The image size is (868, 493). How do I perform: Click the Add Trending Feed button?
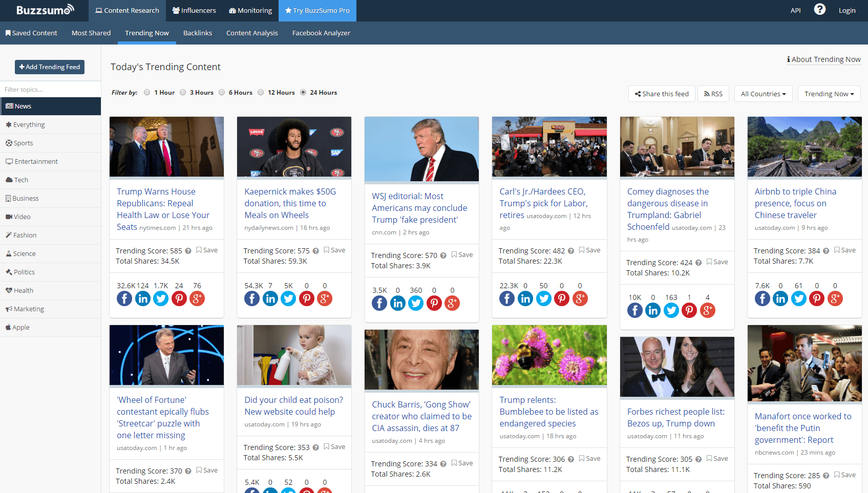(49, 67)
